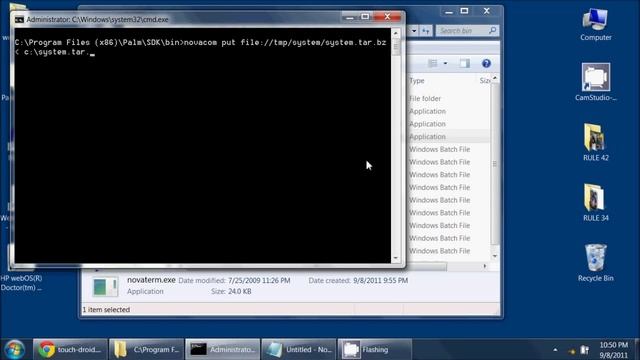
Task: Click the Explorer vertical scrollbar thumb
Action: (x=495, y=163)
